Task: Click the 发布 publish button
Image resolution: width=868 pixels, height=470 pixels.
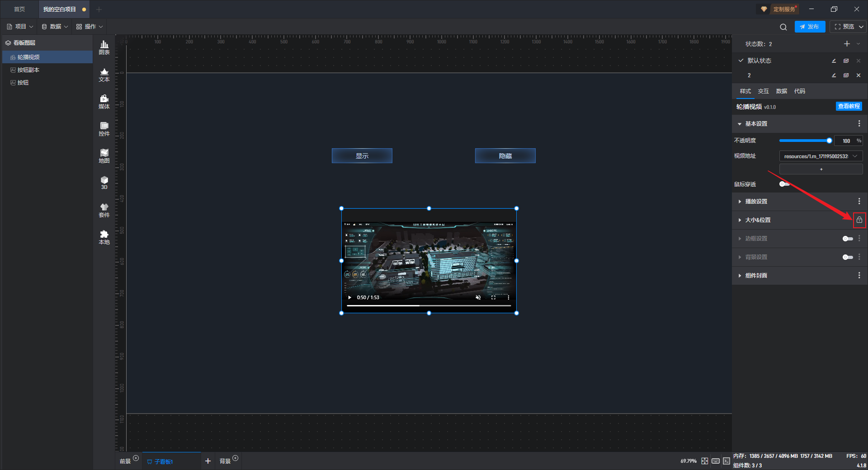Action: tap(810, 27)
